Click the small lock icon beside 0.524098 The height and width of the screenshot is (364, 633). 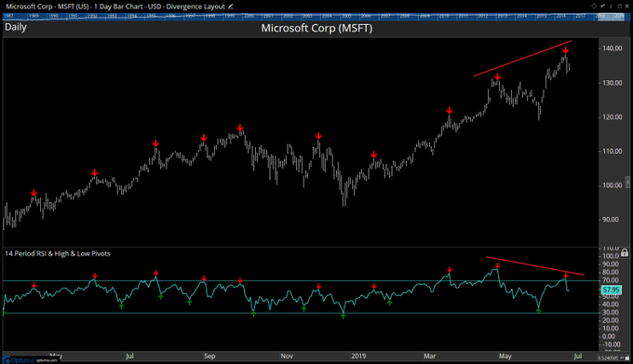tap(626, 357)
